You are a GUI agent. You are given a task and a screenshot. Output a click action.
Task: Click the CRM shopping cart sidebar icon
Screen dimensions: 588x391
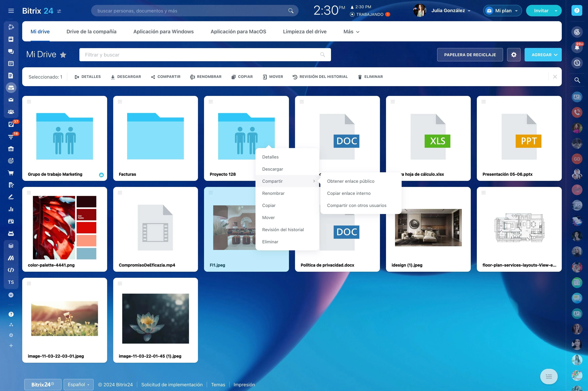[x=11, y=173]
